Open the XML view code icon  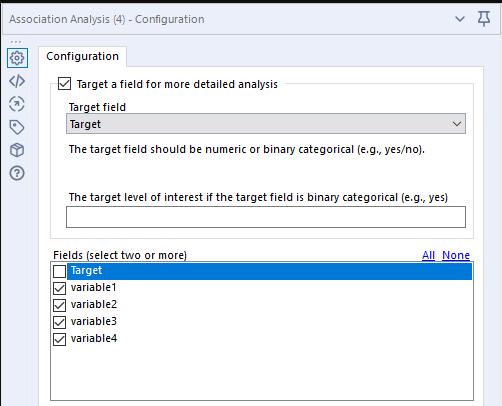[x=17, y=81]
